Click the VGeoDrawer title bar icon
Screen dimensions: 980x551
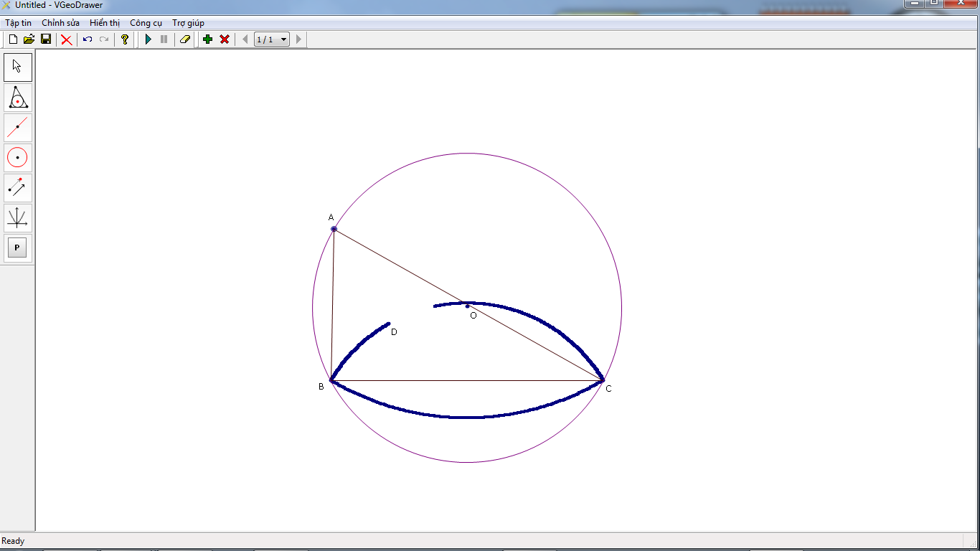[x=6, y=5]
